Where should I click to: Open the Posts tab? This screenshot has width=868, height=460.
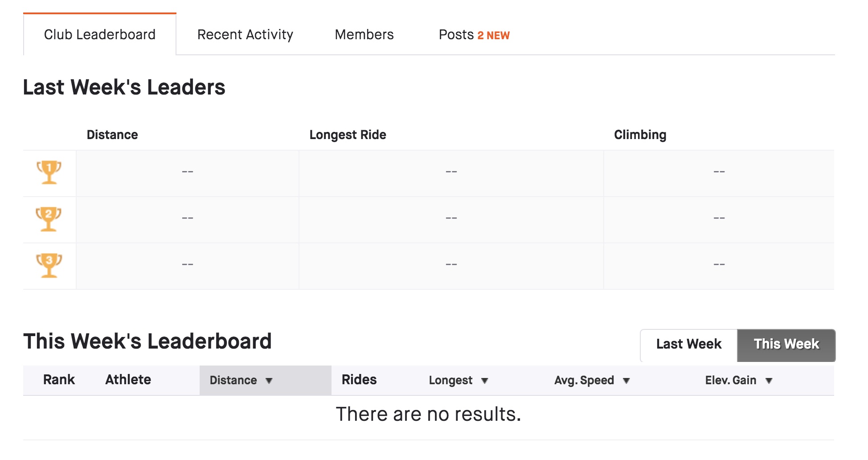point(456,35)
